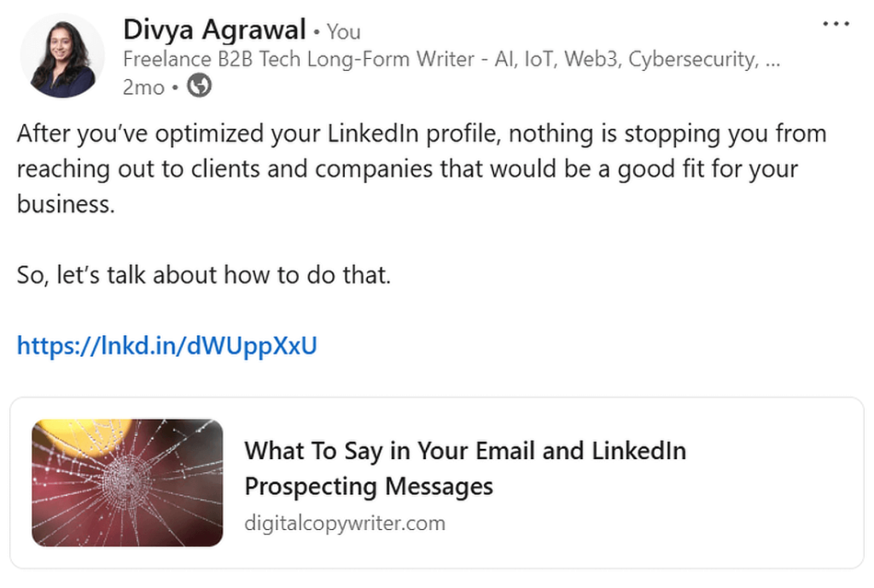Select the 'You' label beside the author name

pos(343,31)
